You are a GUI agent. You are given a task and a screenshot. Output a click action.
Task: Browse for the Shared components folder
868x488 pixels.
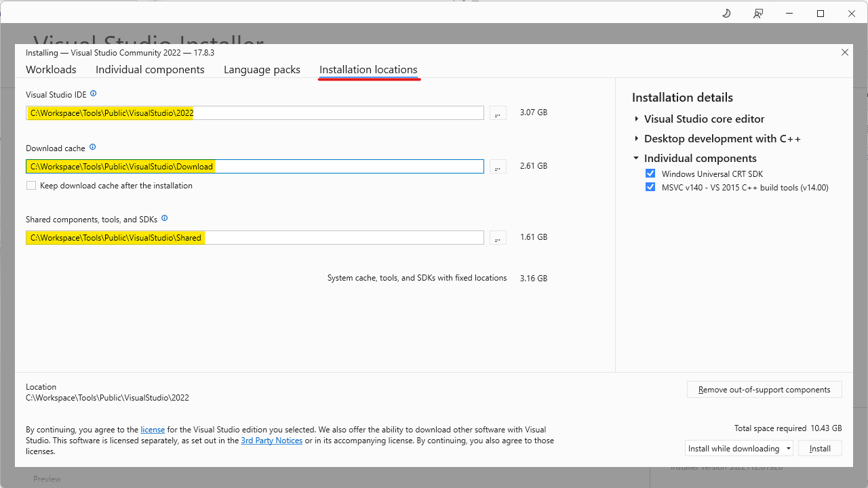point(497,237)
